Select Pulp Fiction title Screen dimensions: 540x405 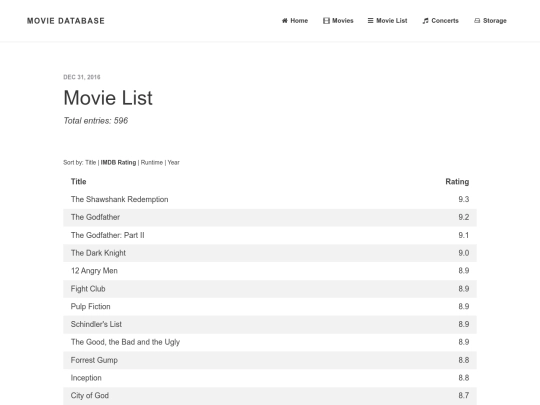pyautogui.click(x=91, y=307)
